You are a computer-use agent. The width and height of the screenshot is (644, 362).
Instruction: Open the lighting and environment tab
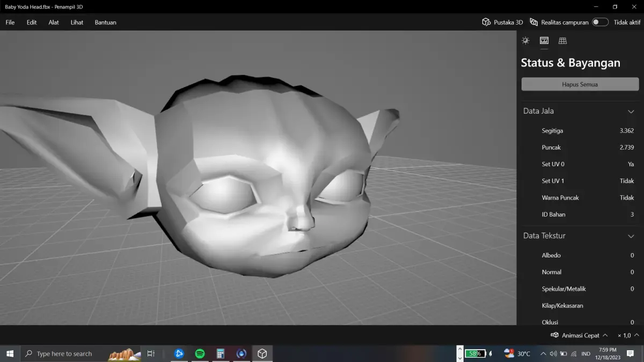click(525, 41)
